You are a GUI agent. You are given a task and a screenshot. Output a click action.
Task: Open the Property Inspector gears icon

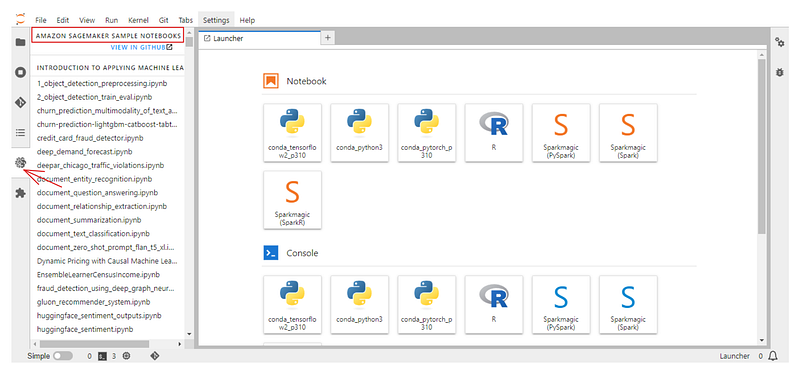780,42
